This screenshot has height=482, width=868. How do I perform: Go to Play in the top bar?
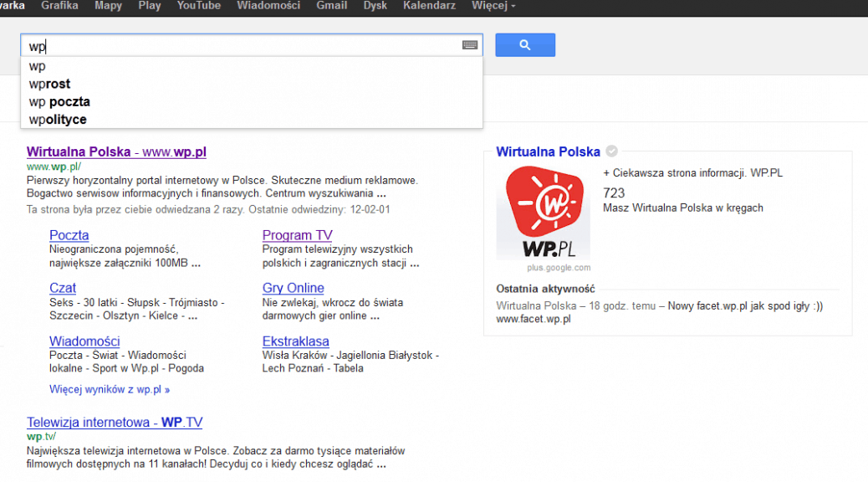click(150, 6)
